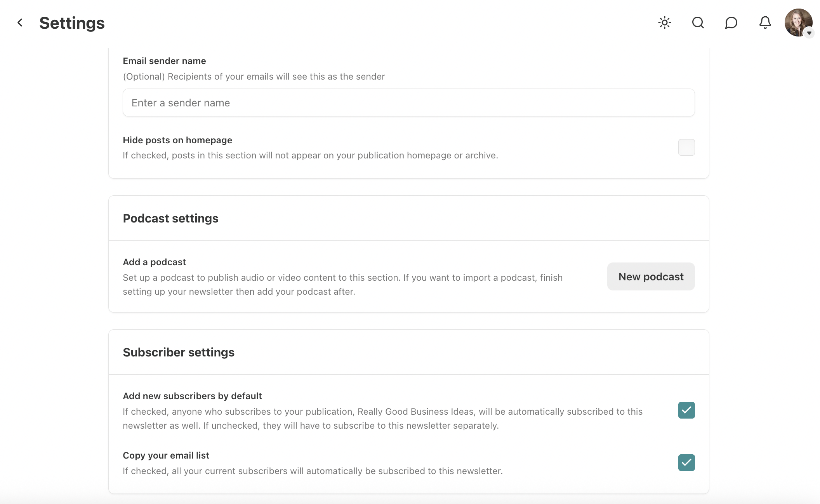820x504 pixels.
Task: Navigate back using the left chevron icon
Action: coord(19,23)
